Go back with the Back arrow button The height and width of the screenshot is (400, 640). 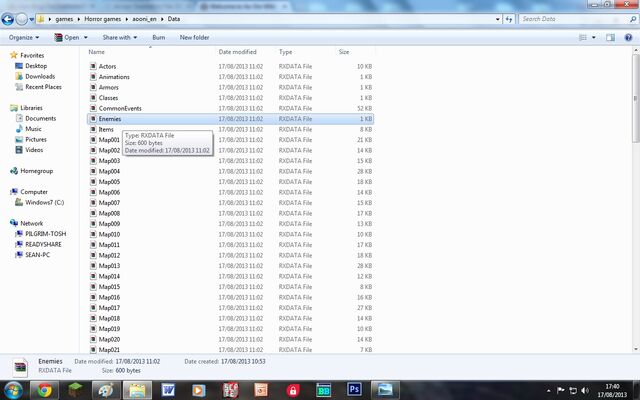tap(8, 19)
